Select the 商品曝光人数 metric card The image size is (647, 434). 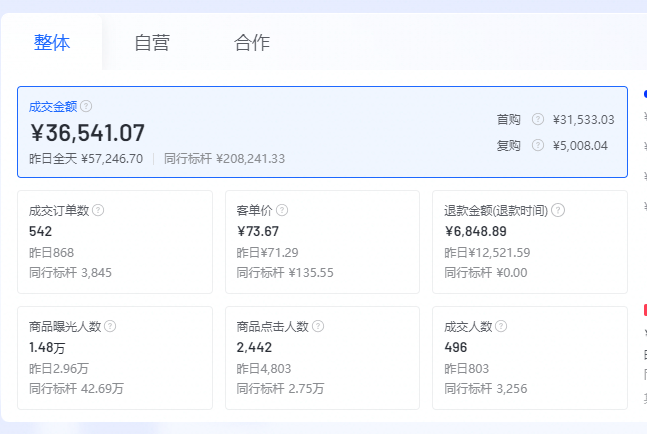click(115, 358)
